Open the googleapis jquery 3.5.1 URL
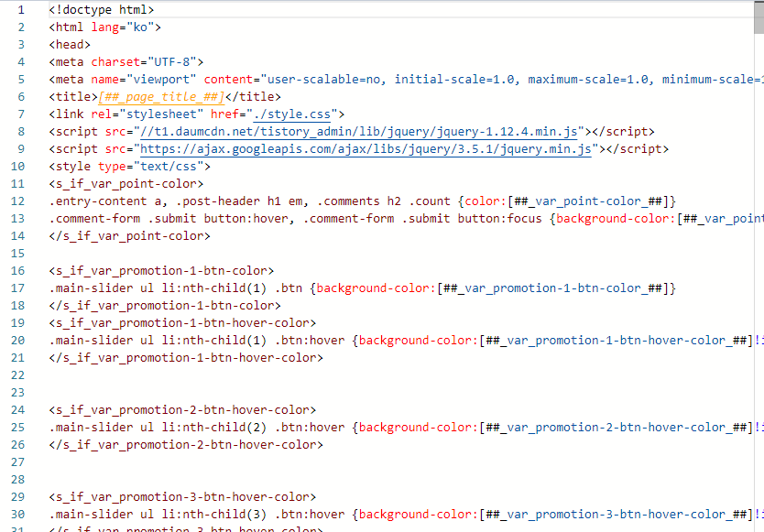The image size is (764, 532). click(366, 149)
